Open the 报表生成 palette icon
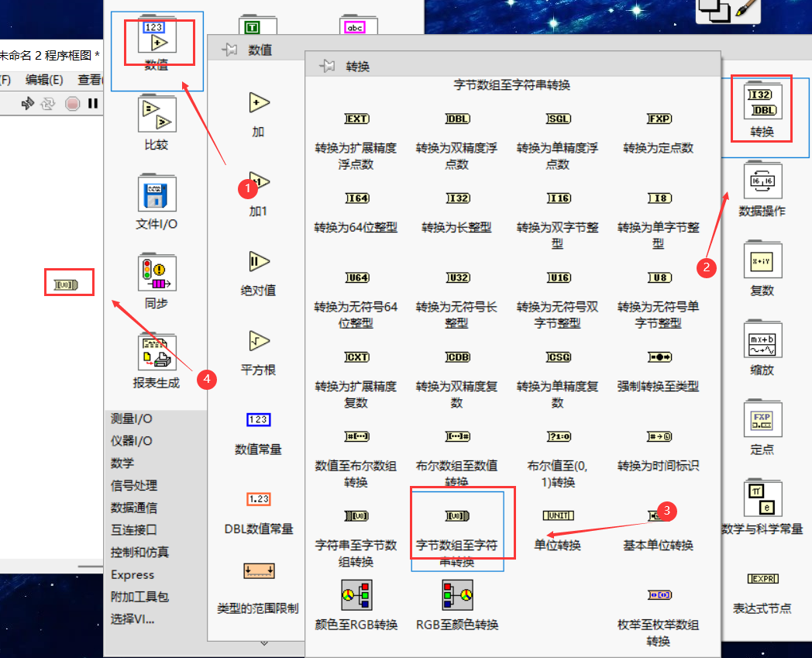This screenshot has width=812, height=658. click(157, 352)
